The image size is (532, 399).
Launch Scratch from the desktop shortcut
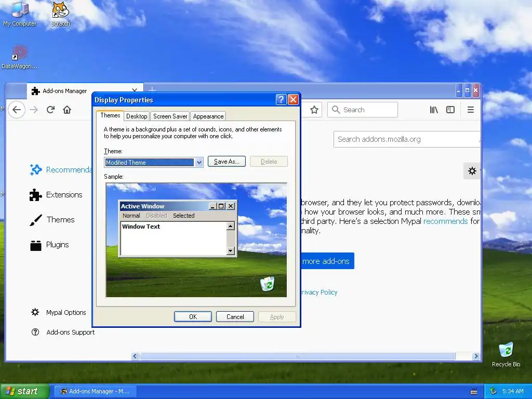(60, 14)
